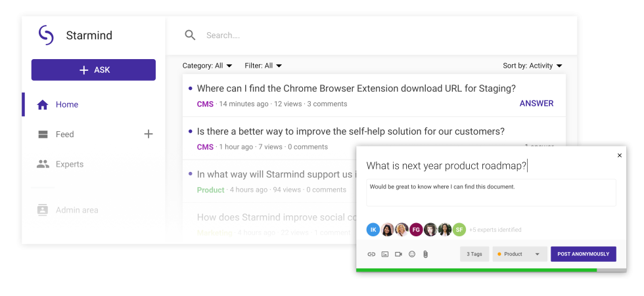The height and width of the screenshot is (296, 644).
Task: Click the 3 Tags button
Action: click(x=474, y=254)
